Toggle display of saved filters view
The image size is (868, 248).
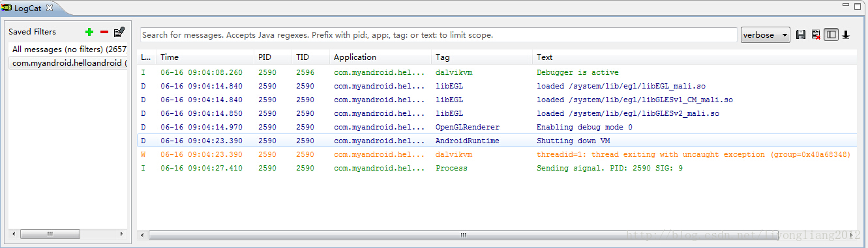click(x=831, y=34)
